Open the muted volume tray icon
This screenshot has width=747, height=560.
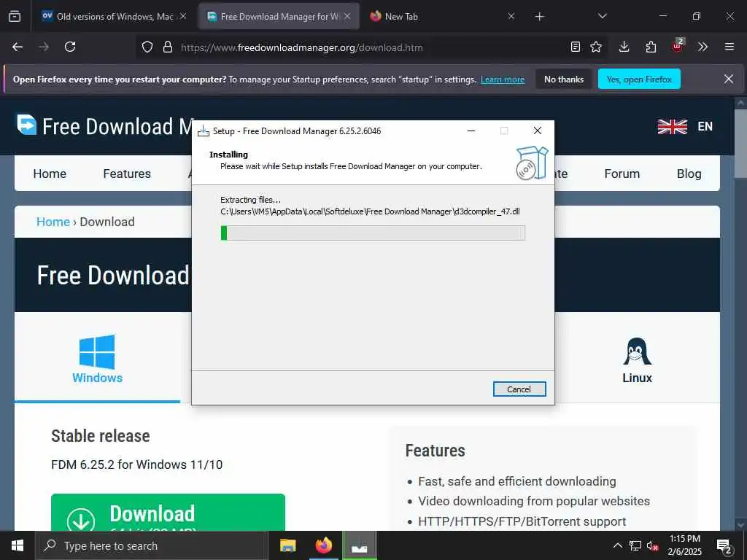[x=653, y=545]
